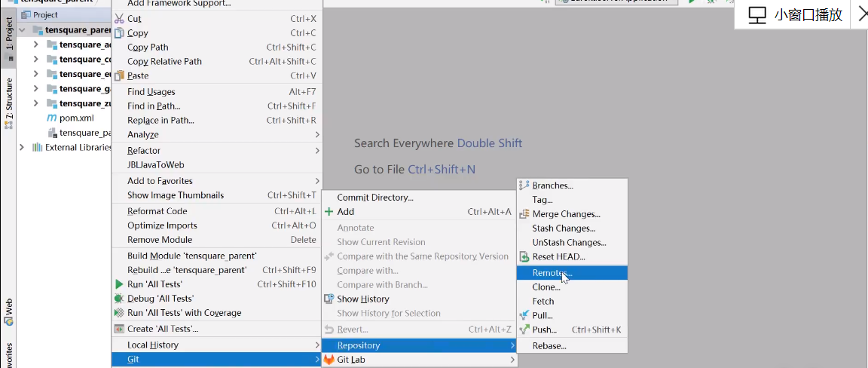This screenshot has height=368, width=868.
Task: Click the small-window playback icon
Action: pos(756,15)
